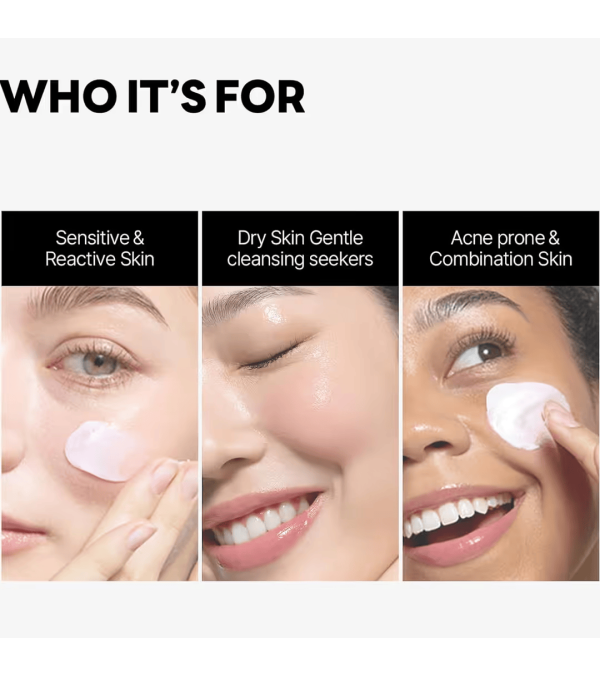Click the eyebrow in the Sensitive Skin photo
This screenshot has height=676, width=600.
coord(98,302)
